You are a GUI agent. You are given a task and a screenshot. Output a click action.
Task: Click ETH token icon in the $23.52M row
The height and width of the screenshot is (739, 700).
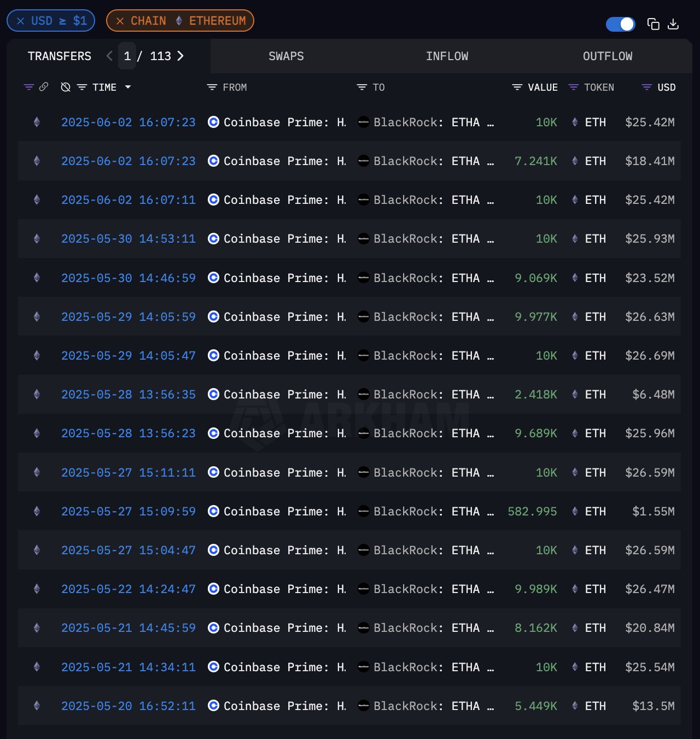(x=575, y=278)
